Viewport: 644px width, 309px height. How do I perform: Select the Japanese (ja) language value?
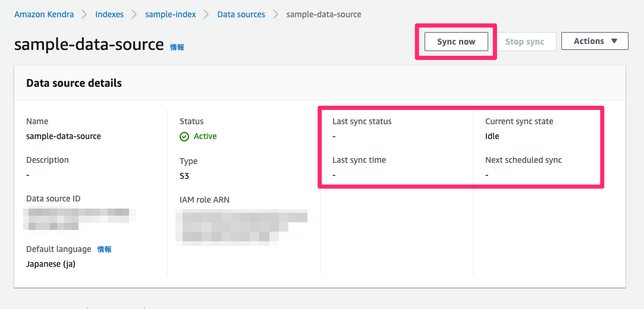(51, 264)
